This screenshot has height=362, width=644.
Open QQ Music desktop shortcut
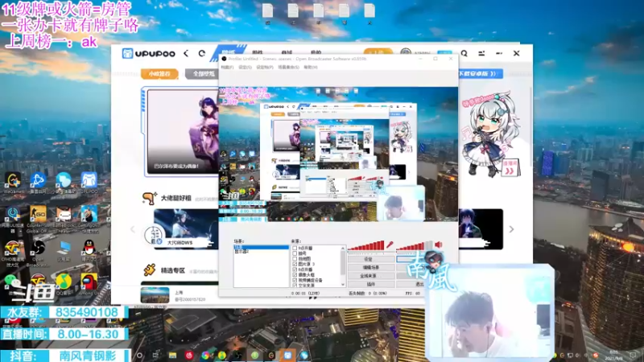64,282
